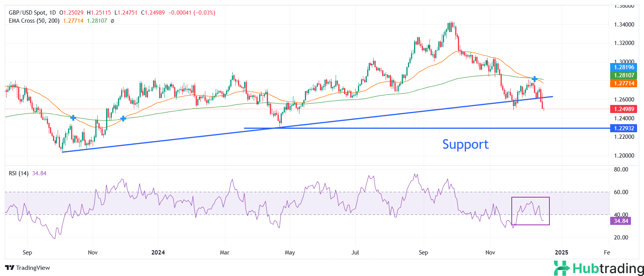Screen dimensions: 644x276
Task: Select the RSI (14) indicator label
Action: (x=18, y=173)
